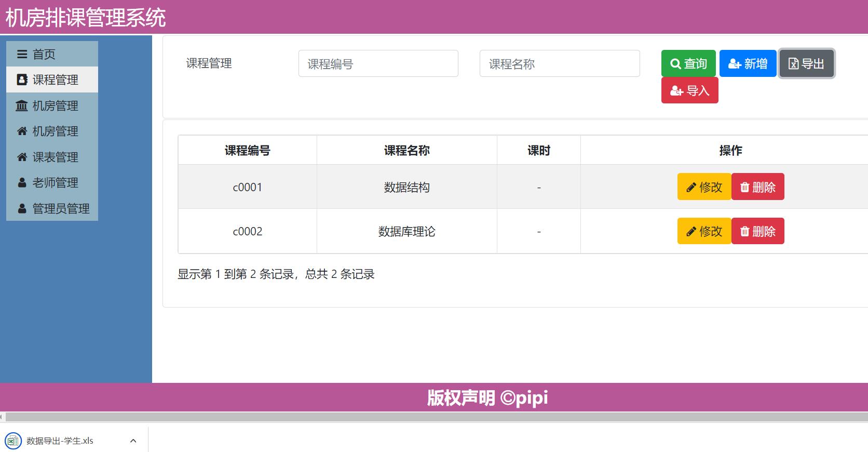Focus the 课程编号 search field
The image size is (868, 452).
pos(378,63)
